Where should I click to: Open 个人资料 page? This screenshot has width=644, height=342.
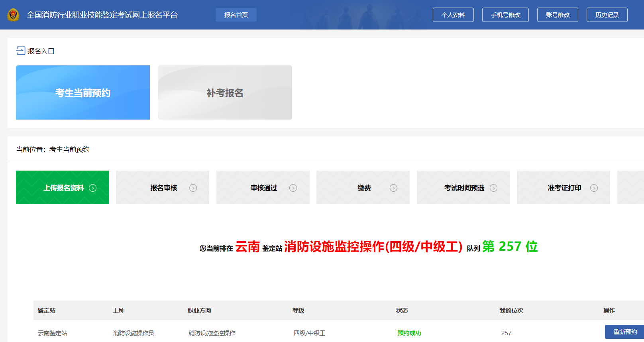pos(453,15)
